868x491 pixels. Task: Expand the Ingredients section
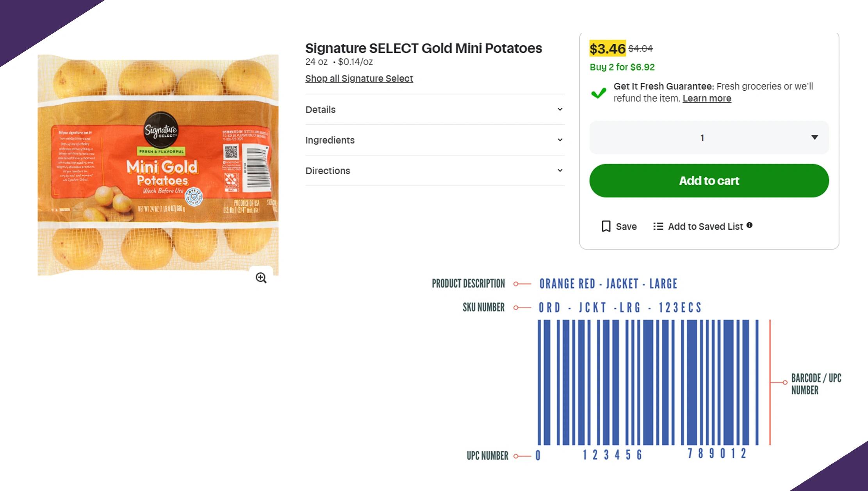(435, 140)
